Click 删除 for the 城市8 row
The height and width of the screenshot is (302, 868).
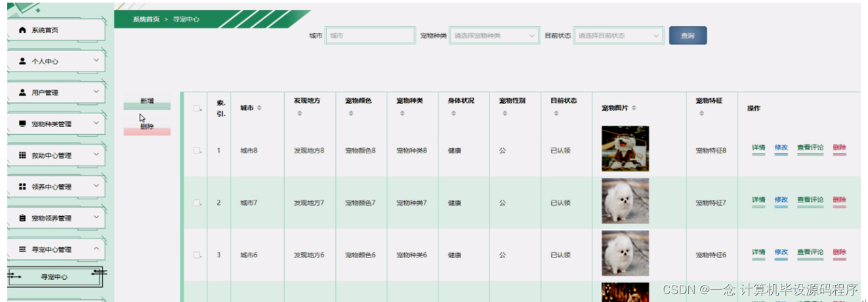pyautogui.click(x=839, y=148)
